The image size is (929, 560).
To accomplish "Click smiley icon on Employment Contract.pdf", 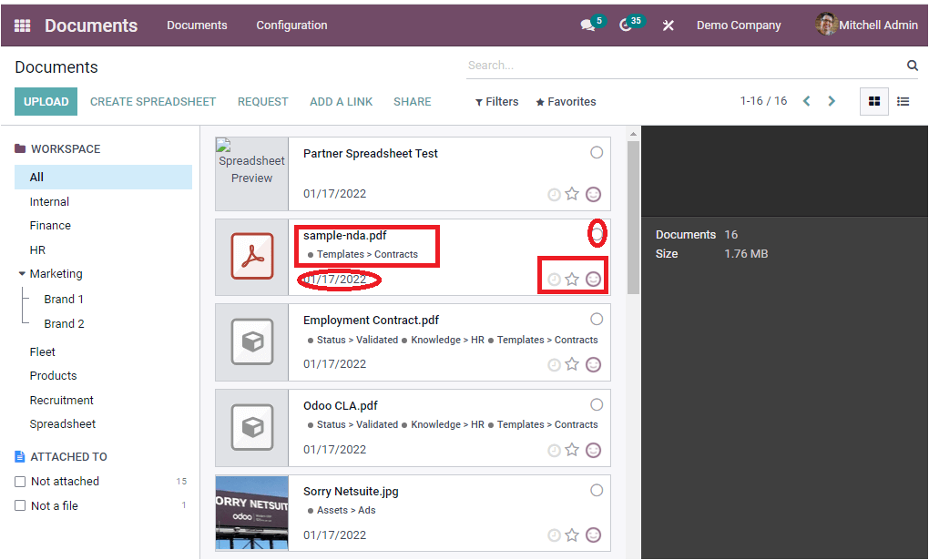I will coord(593,364).
